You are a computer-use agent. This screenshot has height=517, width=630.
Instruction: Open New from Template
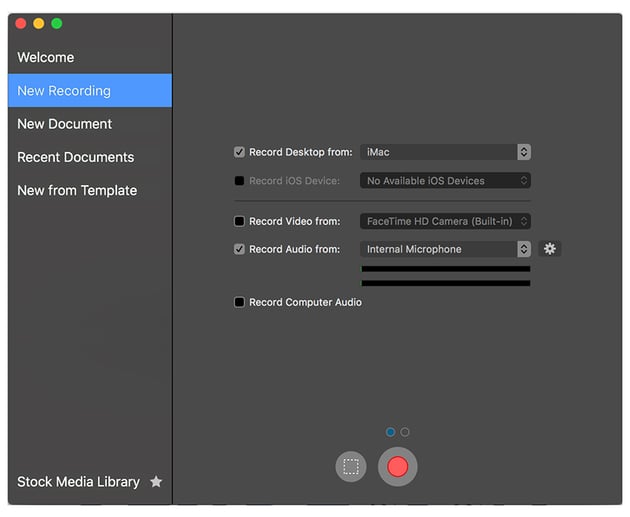77,190
